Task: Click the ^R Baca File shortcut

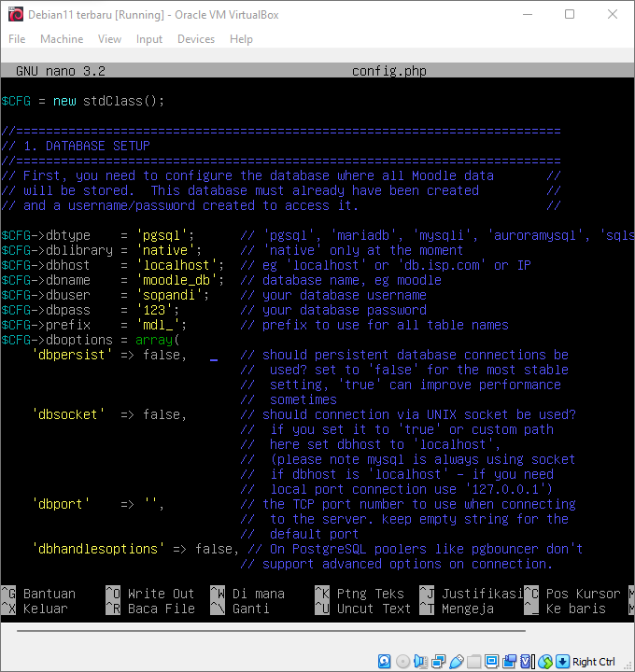Action: [x=150, y=609]
